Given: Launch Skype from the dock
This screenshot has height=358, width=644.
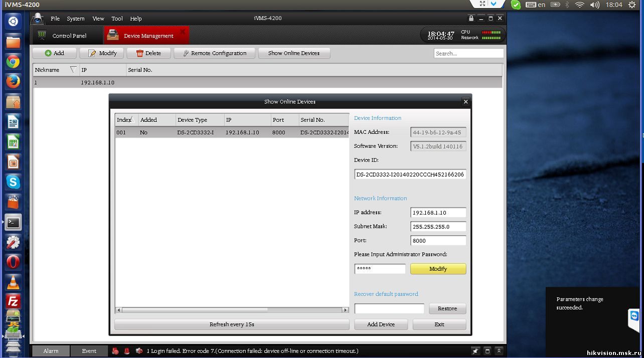Looking at the screenshot, I should 13,182.
